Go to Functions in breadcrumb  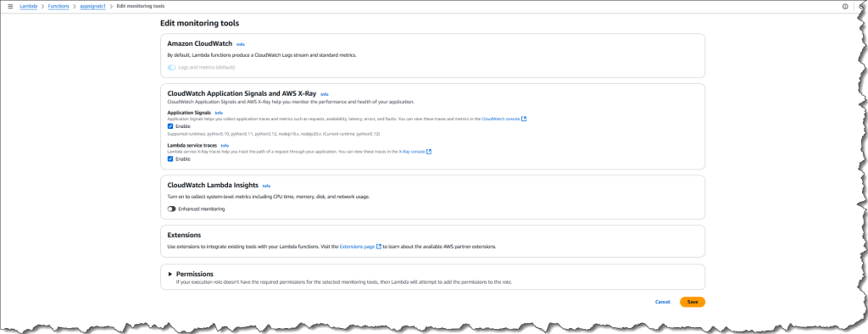tap(58, 6)
